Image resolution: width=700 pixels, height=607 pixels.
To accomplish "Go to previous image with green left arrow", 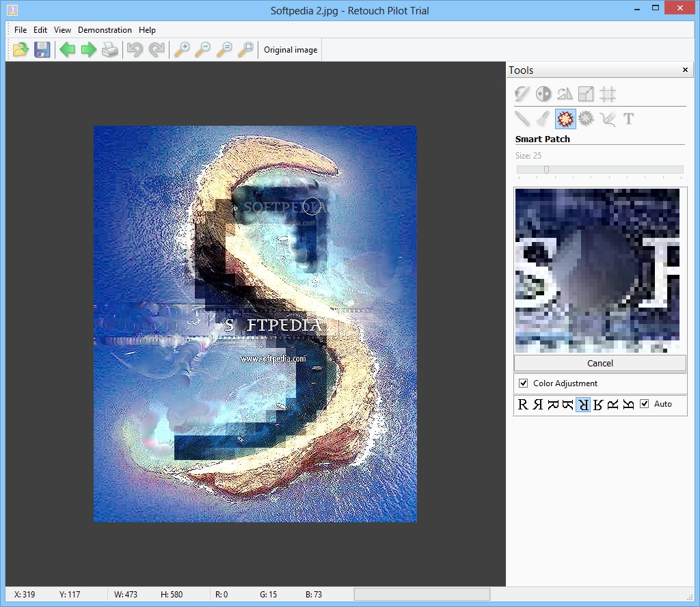I will pyautogui.click(x=68, y=49).
